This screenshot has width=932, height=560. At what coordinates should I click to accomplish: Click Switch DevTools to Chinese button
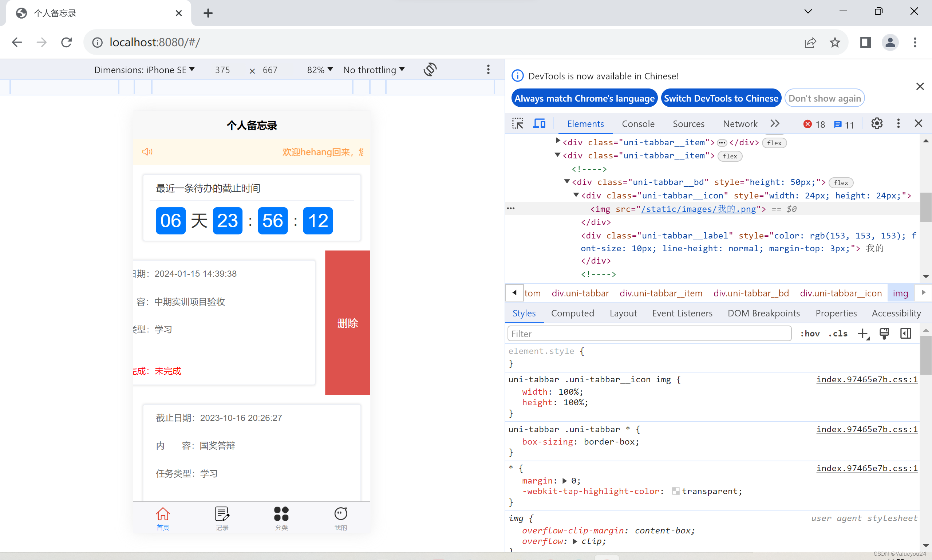click(x=721, y=98)
